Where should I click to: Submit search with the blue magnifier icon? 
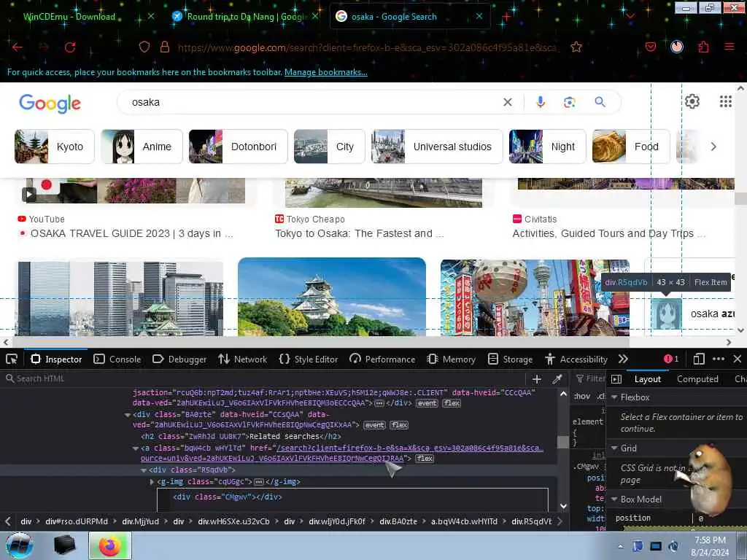click(600, 101)
